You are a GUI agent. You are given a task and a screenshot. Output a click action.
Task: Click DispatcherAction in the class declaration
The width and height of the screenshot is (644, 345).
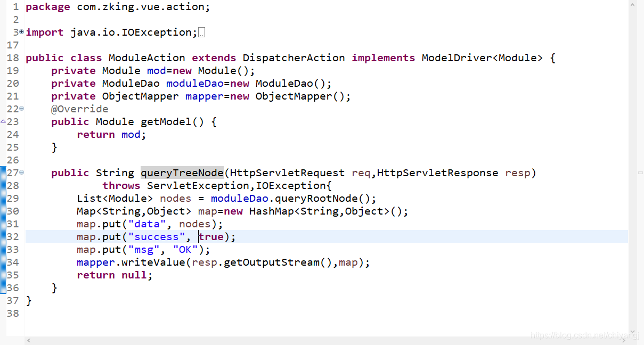click(294, 57)
